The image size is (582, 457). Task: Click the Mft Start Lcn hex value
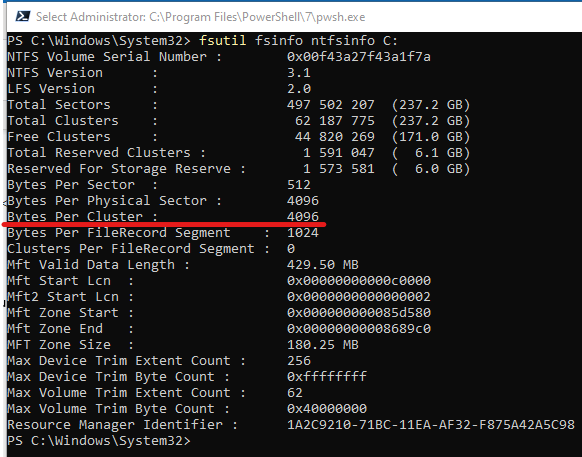pyautogui.click(x=359, y=280)
